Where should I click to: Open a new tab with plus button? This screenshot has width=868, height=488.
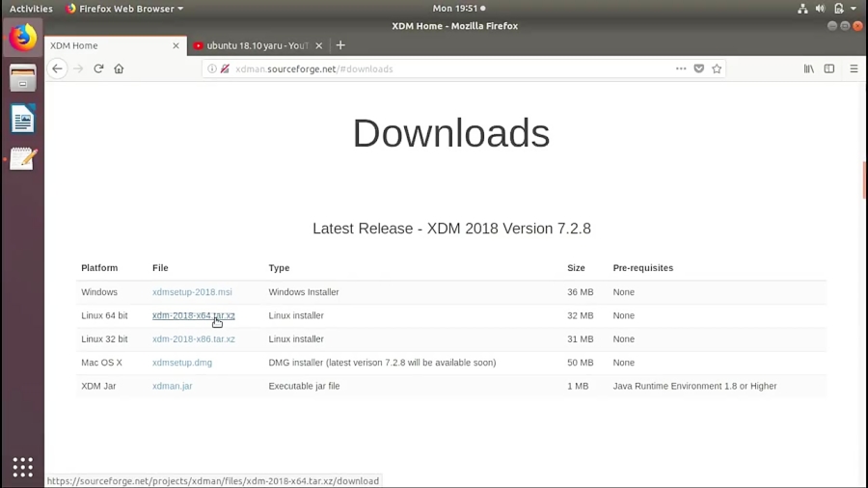coord(340,45)
